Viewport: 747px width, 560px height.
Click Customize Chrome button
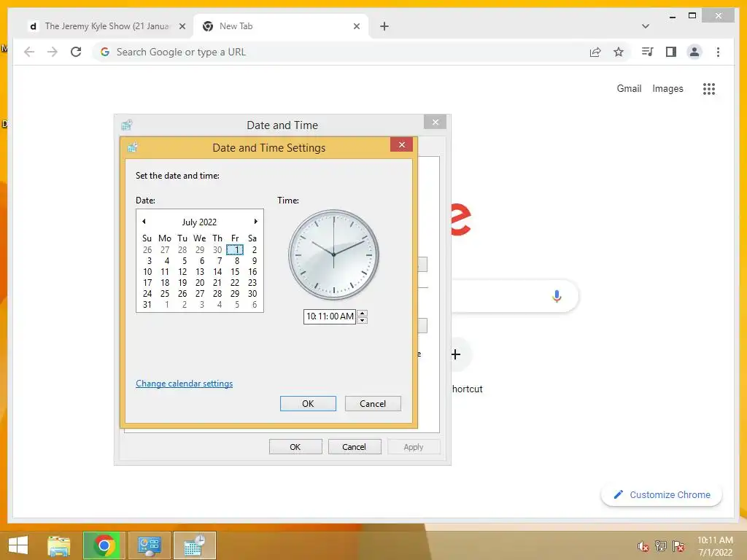[662, 495]
